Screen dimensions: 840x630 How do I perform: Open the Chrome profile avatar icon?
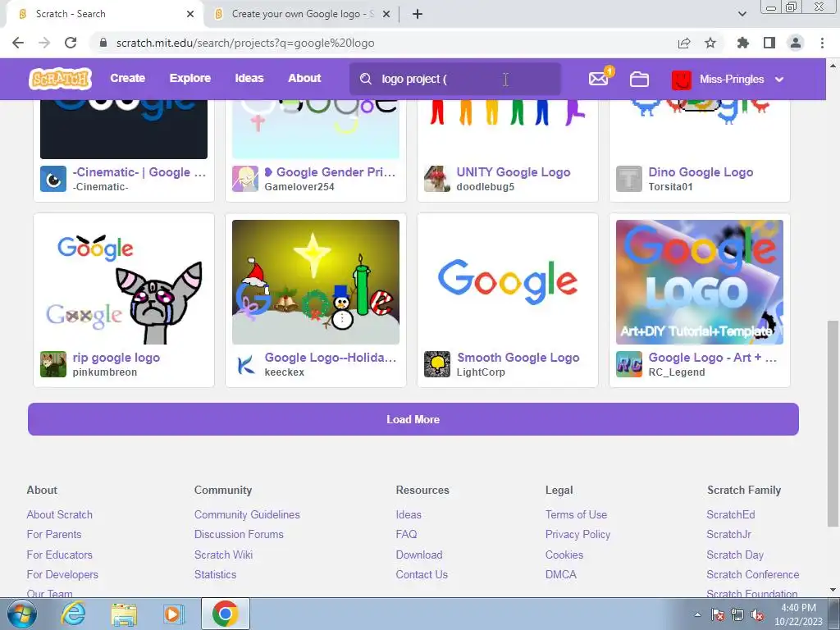click(796, 43)
